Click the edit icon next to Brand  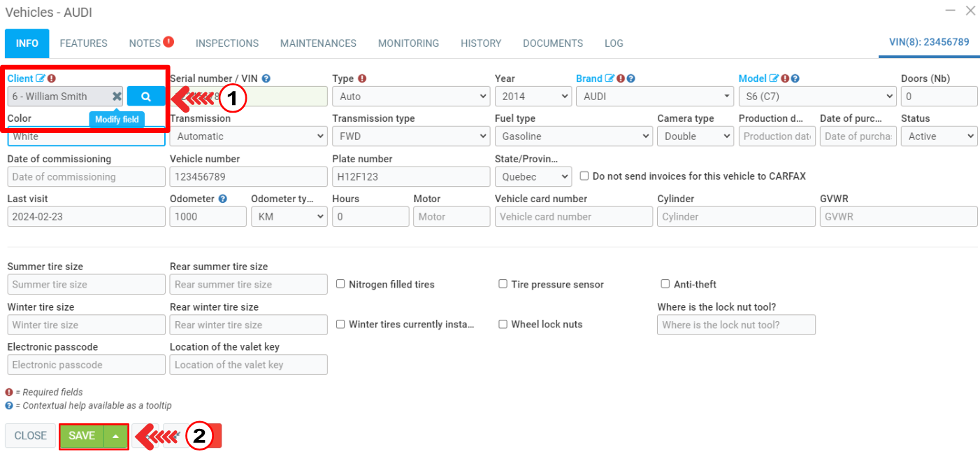(610, 78)
